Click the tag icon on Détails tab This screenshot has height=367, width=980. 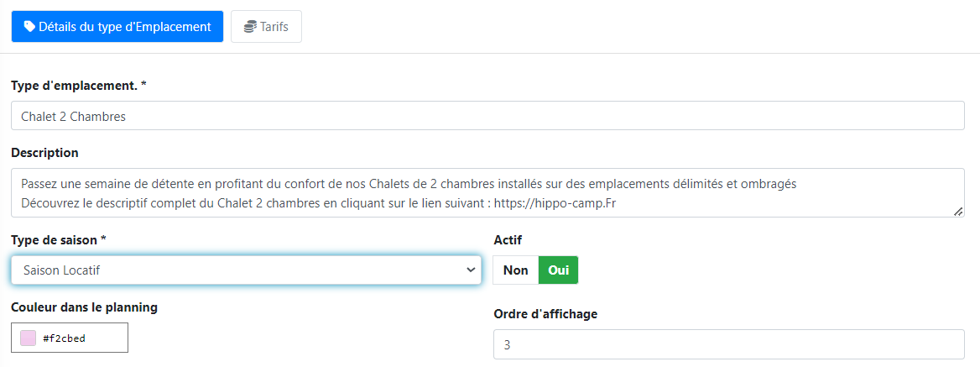coord(29,27)
